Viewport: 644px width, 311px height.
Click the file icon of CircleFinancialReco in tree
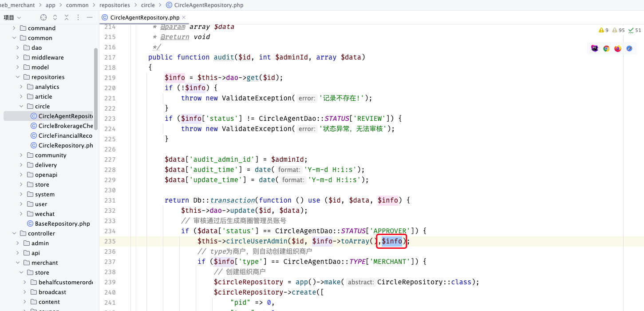[x=34, y=136]
